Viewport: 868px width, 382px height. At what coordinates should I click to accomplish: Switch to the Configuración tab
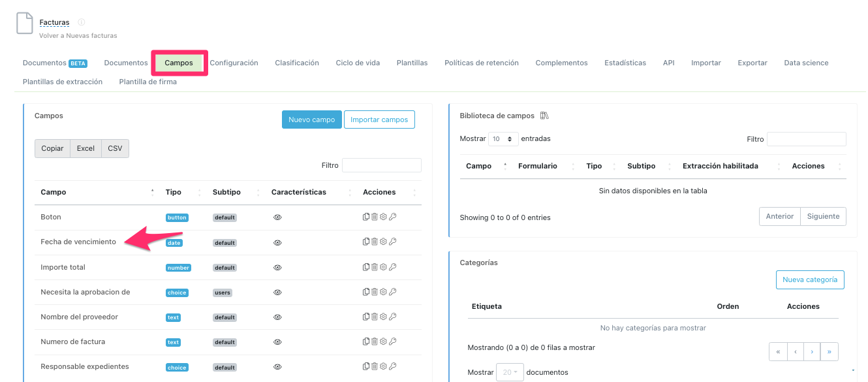(x=234, y=63)
